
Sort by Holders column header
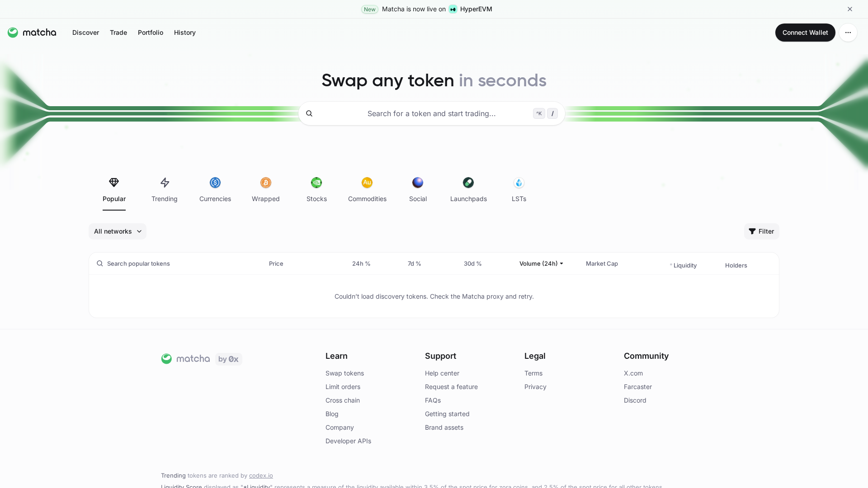(736, 265)
